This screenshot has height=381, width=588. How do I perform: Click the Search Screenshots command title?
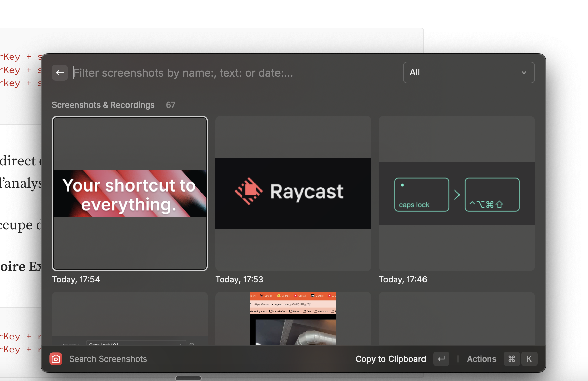click(x=108, y=359)
